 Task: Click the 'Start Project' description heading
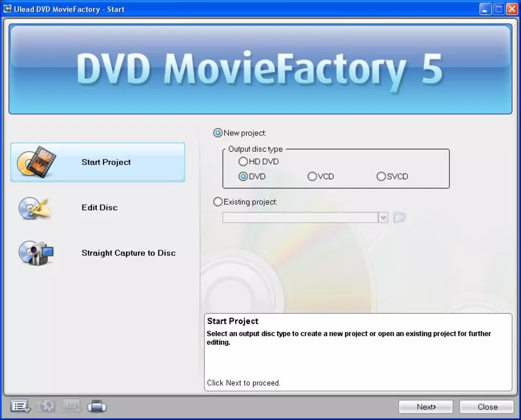(x=233, y=321)
